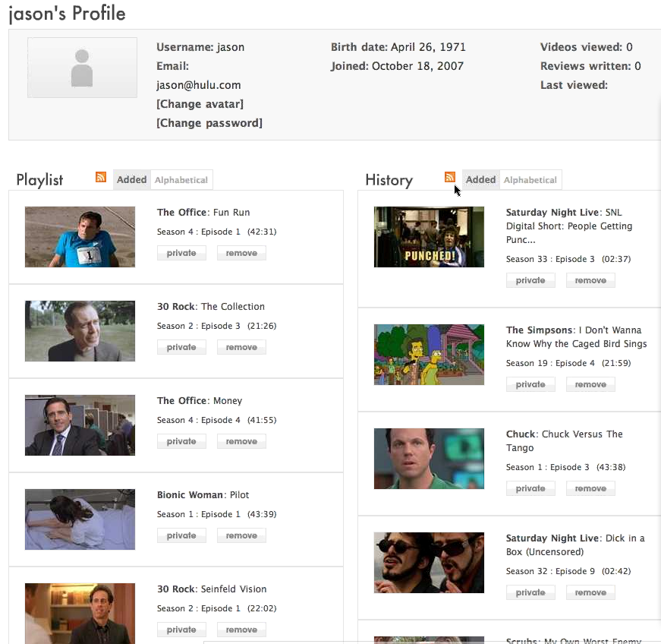661x644 pixels.
Task: Click the profile avatar placeholder image
Action: 82,68
